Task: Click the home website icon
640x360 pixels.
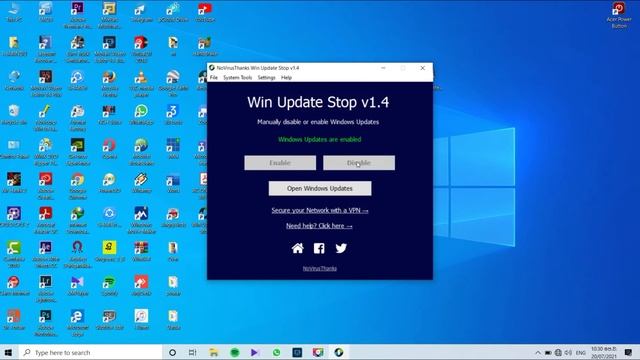Action: (x=298, y=248)
